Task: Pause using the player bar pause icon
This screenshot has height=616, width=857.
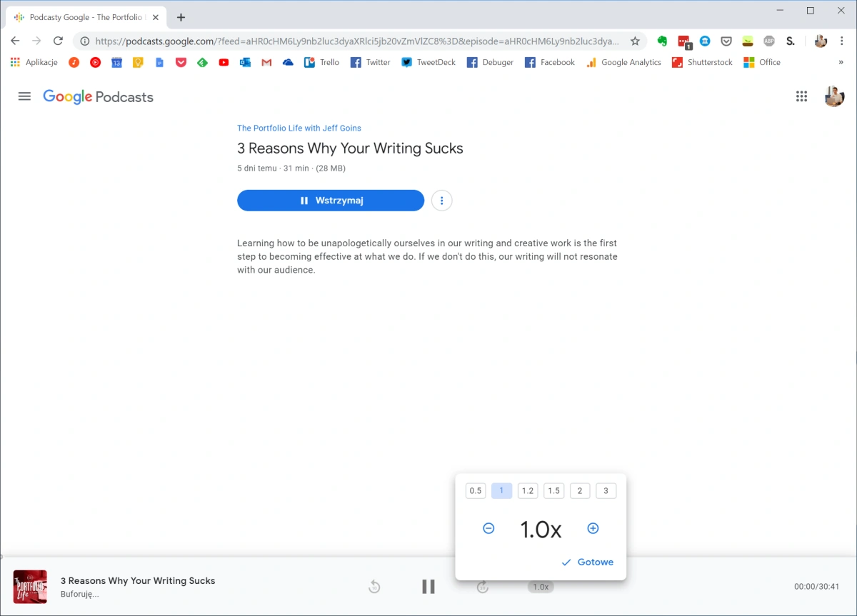Action: tap(428, 587)
